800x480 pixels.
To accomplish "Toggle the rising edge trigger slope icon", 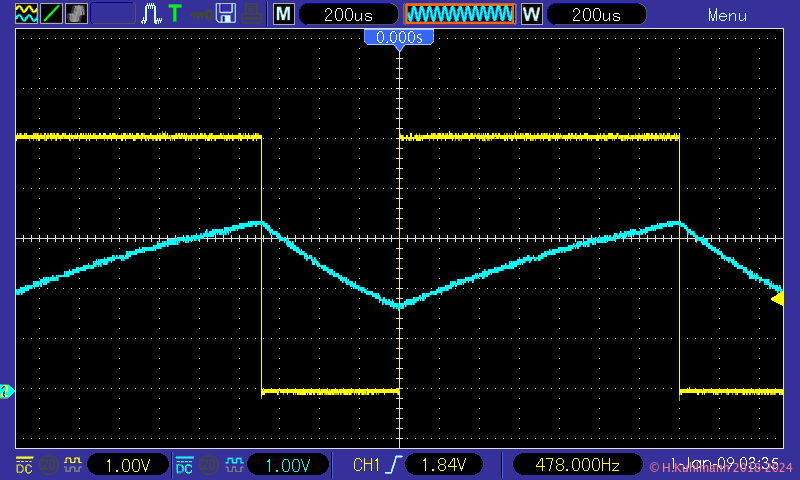I will tap(397, 465).
